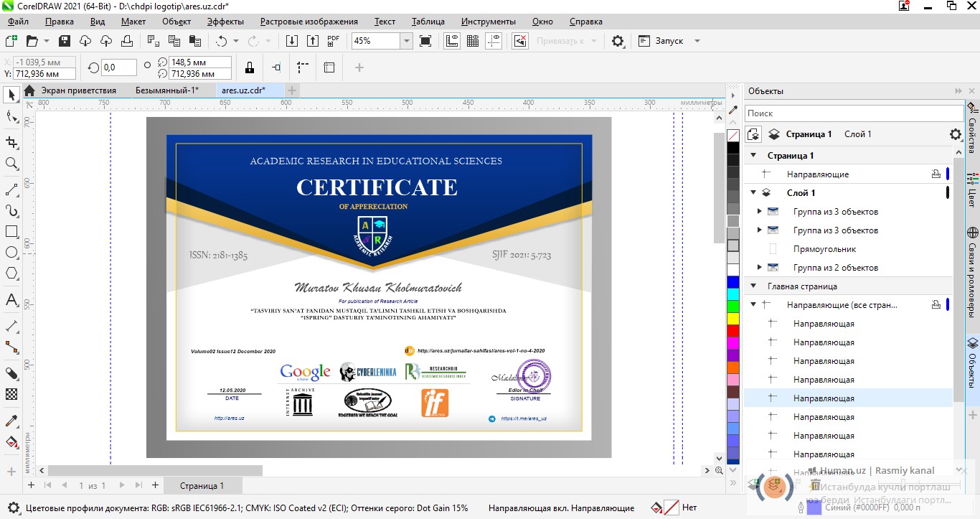Open the zoom level 45% dropdown
Image resolution: width=980 pixels, height=519 pixels.
point(407,41)
